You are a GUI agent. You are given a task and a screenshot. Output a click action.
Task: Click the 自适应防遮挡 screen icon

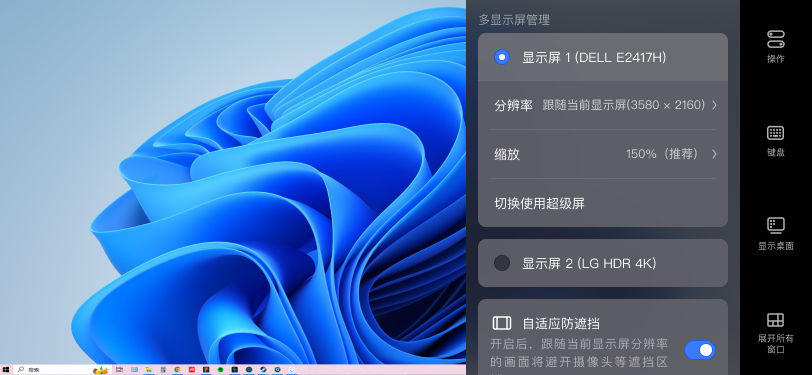[501, 323]
